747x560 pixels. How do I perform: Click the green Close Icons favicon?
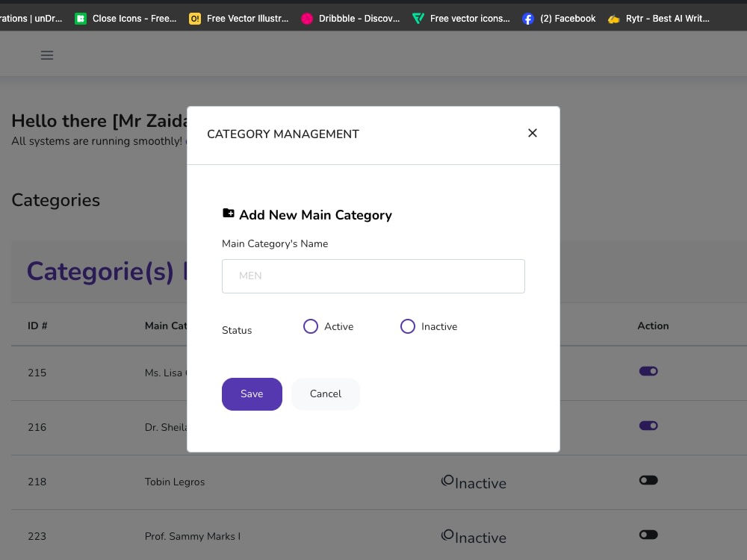[81, 19]
